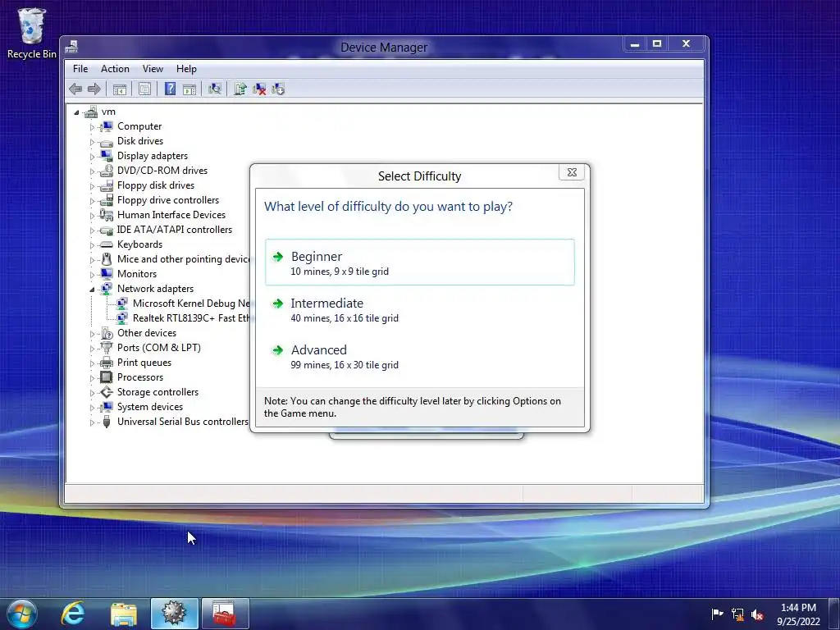Open File Explorer from the taskbar
The image size is (840, 630).
(x=124, y=614)
